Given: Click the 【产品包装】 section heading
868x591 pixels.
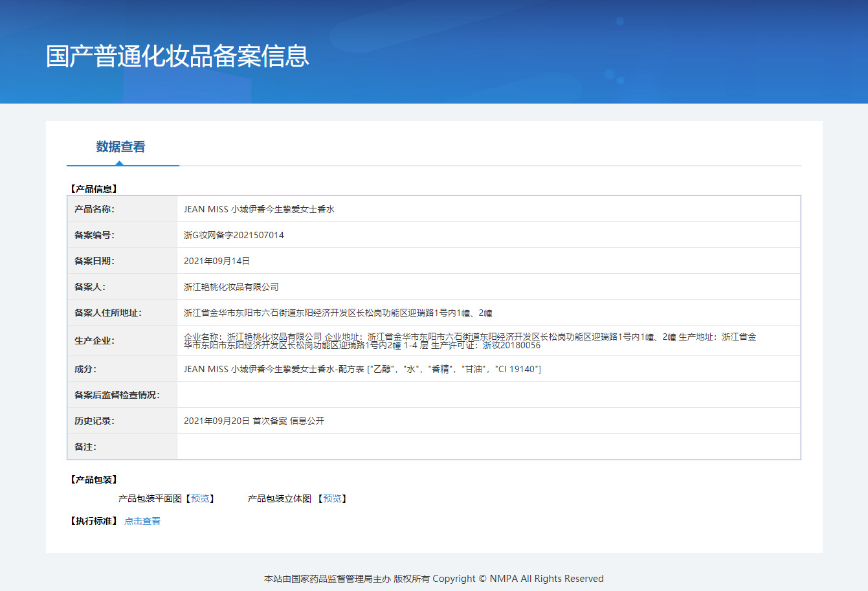Looking at the screenshot, I should click(94, 480).
